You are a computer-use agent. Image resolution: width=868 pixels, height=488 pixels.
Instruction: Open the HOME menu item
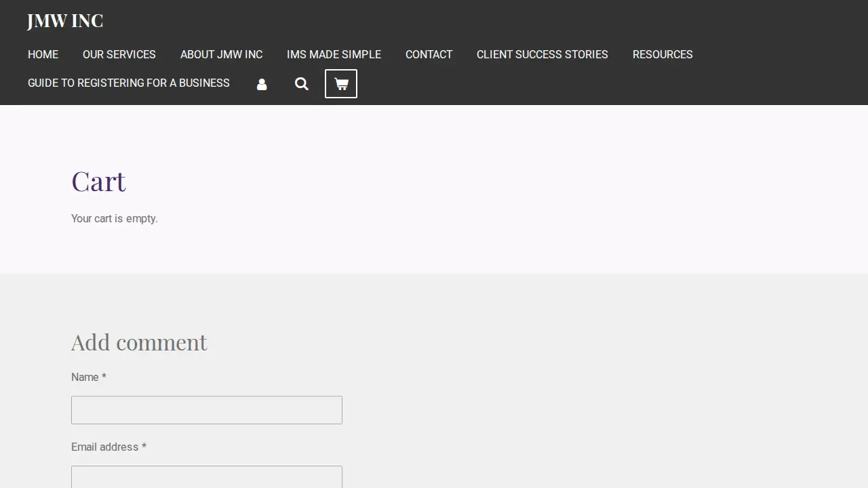click(43, 54)
